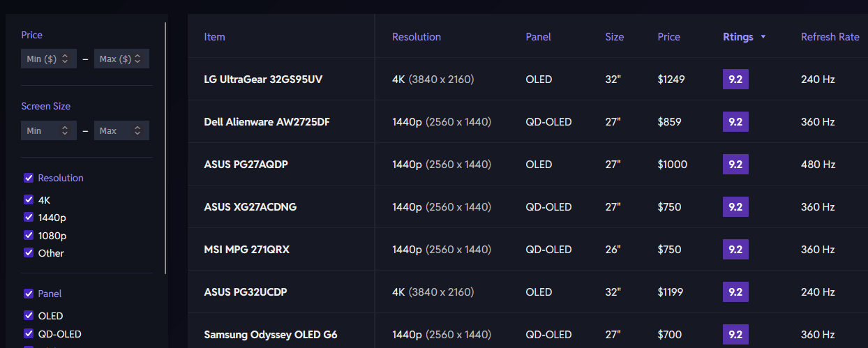Click the Screen Size Max stepper arrows

point(137,130)
